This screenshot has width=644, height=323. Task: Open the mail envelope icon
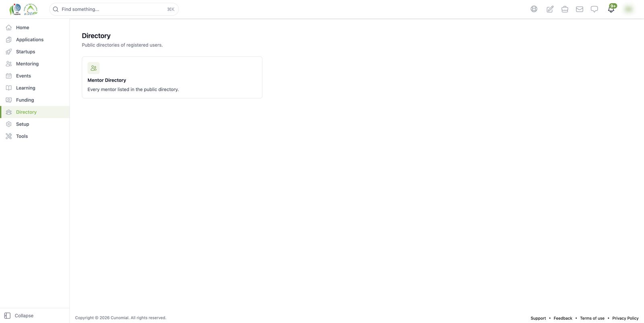coord(580,9)
